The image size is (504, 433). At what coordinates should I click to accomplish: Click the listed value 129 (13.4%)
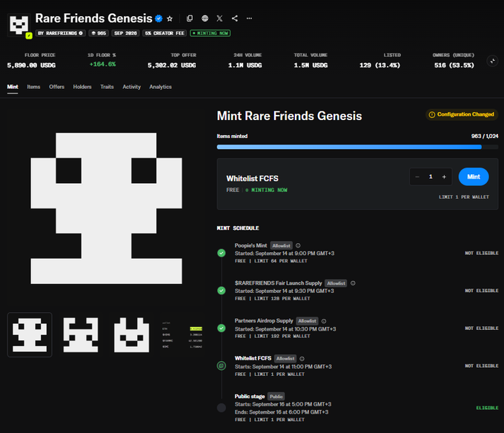(380, 65)
